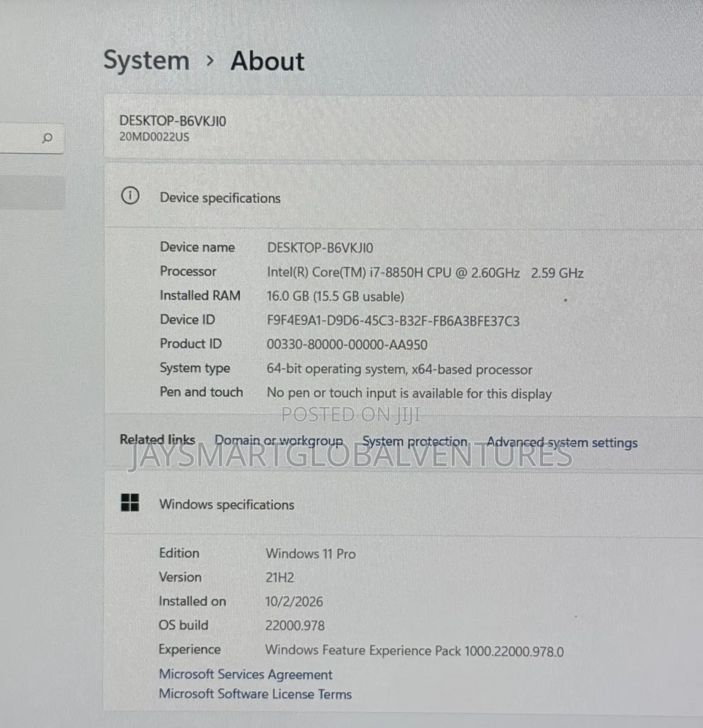The height and width of the screenshot is (728, 703).
Task: Collapse the Device specifications section header
Action: coord(403,196)
